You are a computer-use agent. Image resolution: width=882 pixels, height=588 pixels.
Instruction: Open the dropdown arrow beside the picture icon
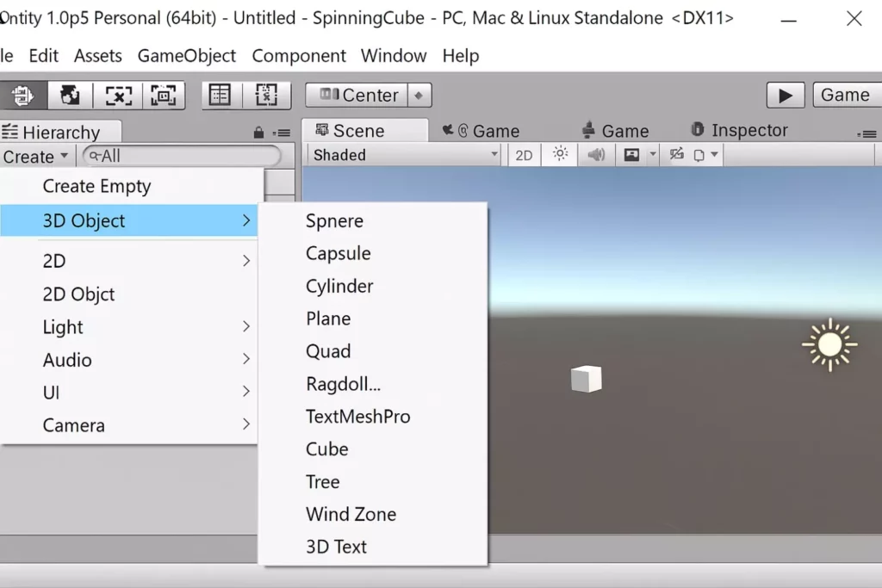click(x=653, y=154)
